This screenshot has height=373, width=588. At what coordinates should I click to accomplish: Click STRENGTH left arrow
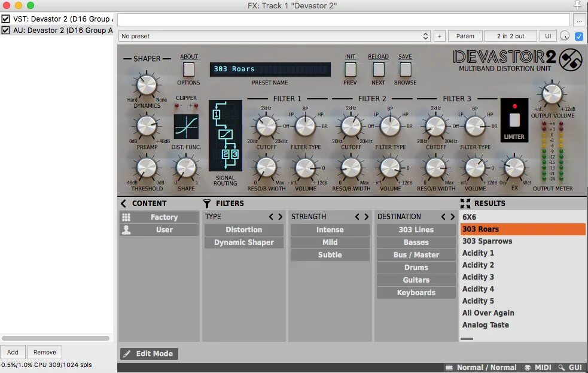(357, 217)
